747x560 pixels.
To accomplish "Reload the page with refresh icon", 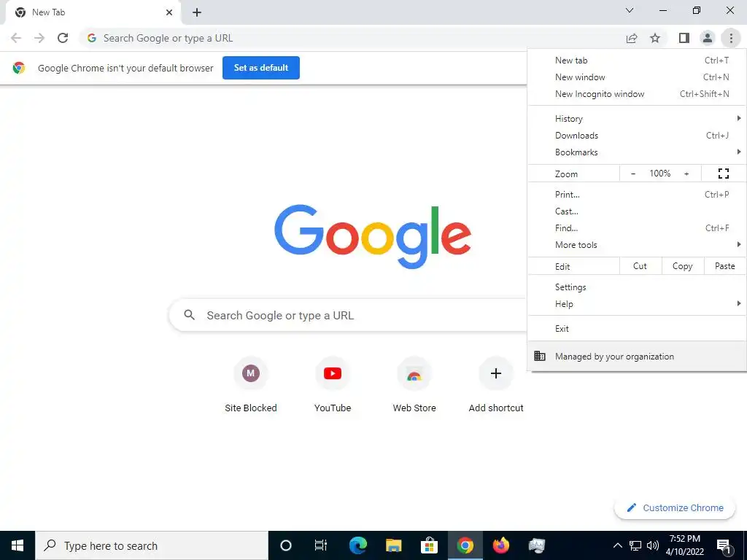I will [63, 38].
